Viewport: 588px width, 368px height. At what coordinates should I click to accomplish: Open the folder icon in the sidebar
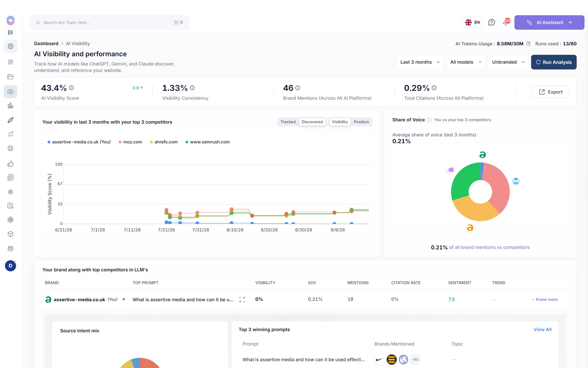point(11,77)
